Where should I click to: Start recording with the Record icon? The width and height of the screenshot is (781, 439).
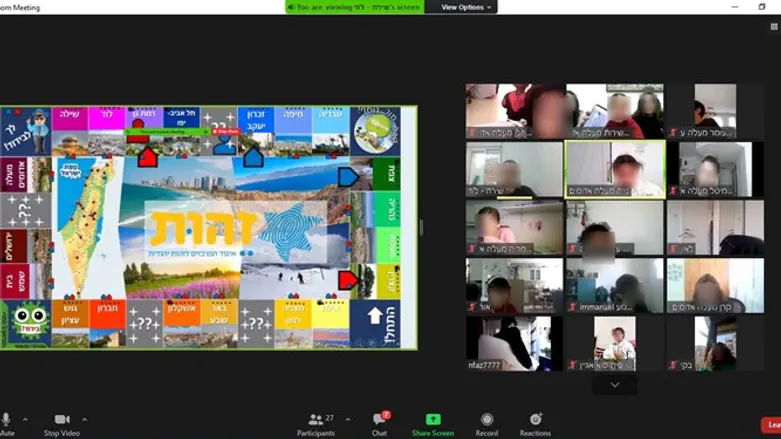coord(487,420)
